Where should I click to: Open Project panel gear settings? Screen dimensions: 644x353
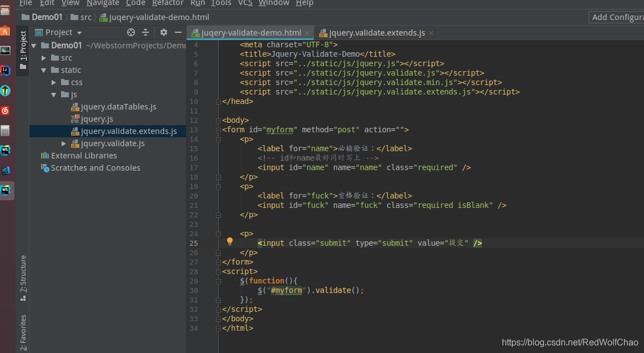pos(163,32)
